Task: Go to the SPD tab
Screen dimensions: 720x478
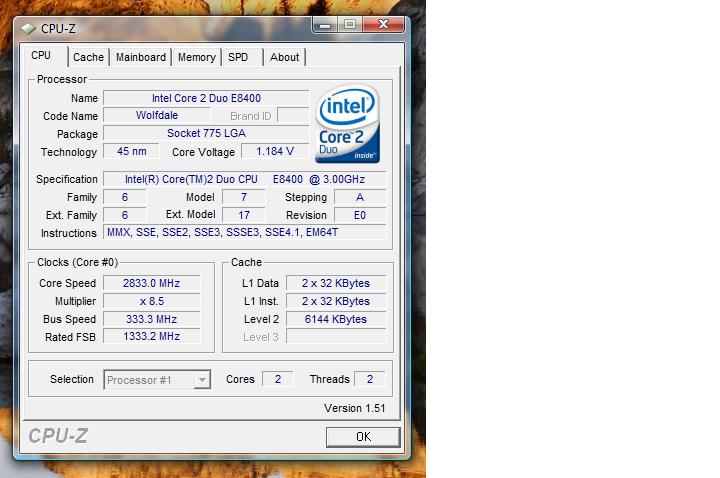Action: coord(238,57)
